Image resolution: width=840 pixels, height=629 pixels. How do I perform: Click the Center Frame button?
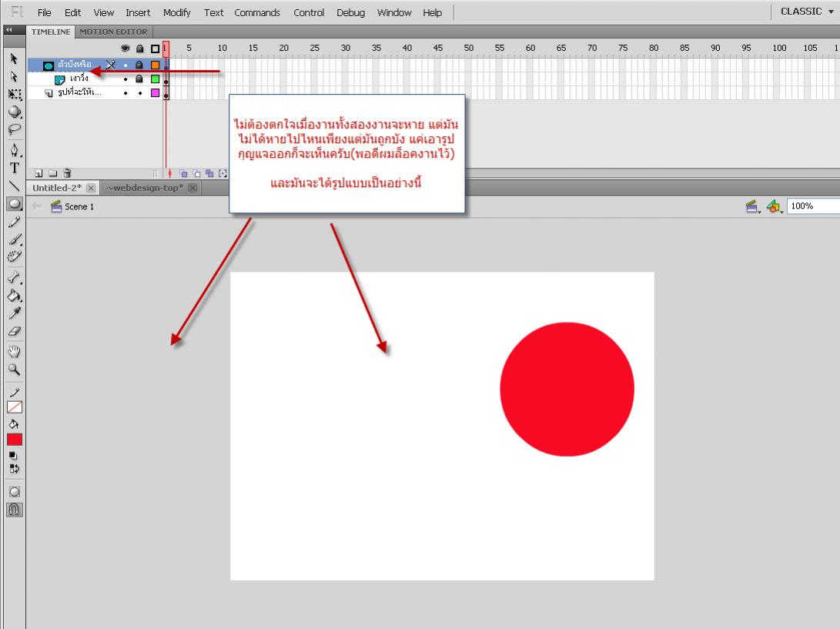click(170, 173)
